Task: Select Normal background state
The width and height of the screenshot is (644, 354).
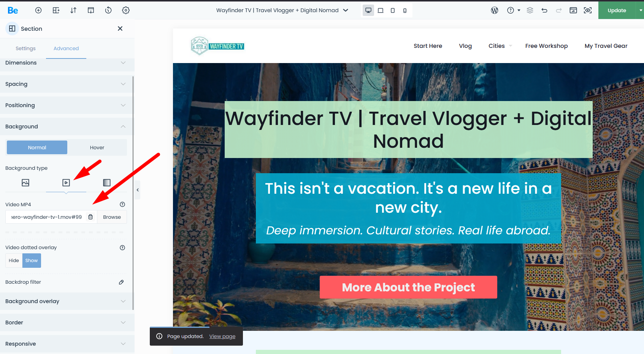Action: [x=37, y=147]
